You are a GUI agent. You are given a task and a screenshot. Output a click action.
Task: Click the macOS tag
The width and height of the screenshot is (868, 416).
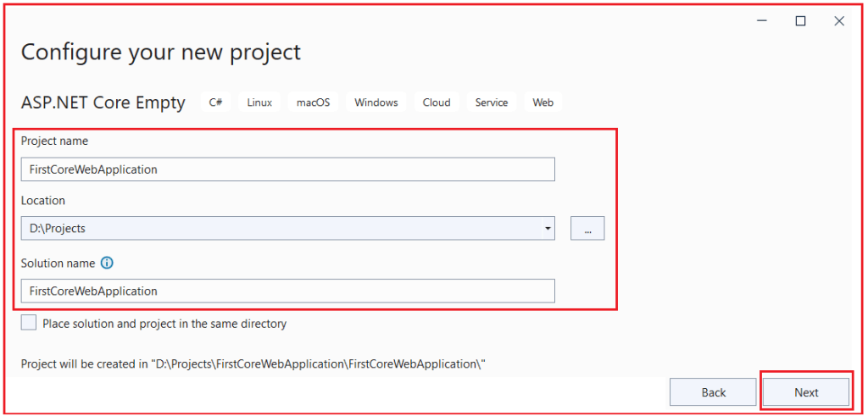click(314, 103)
